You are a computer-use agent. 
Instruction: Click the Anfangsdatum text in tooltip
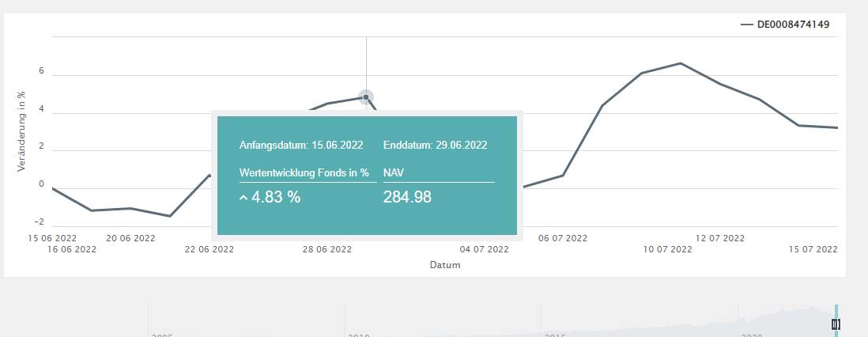tap(301, 145)
